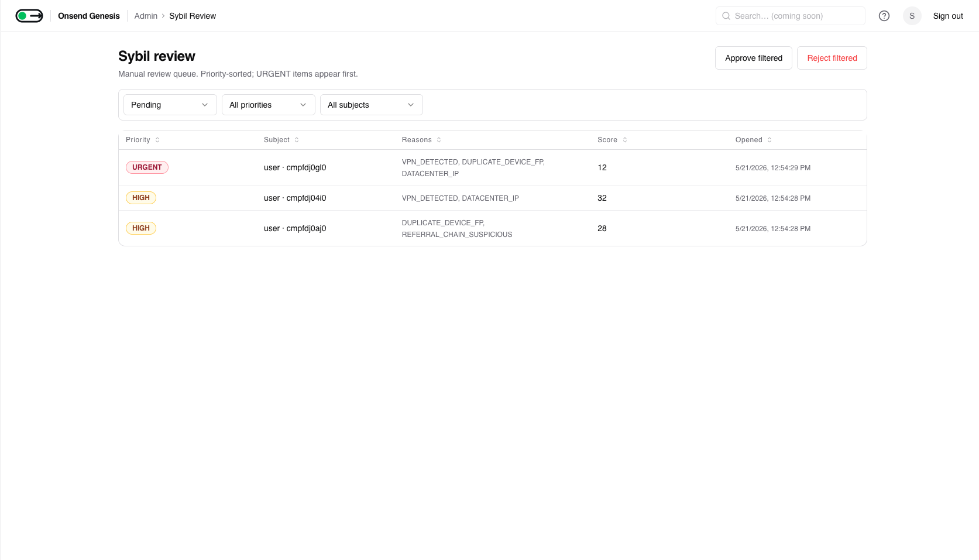Open the All subjects dropdown

point(372,105)
